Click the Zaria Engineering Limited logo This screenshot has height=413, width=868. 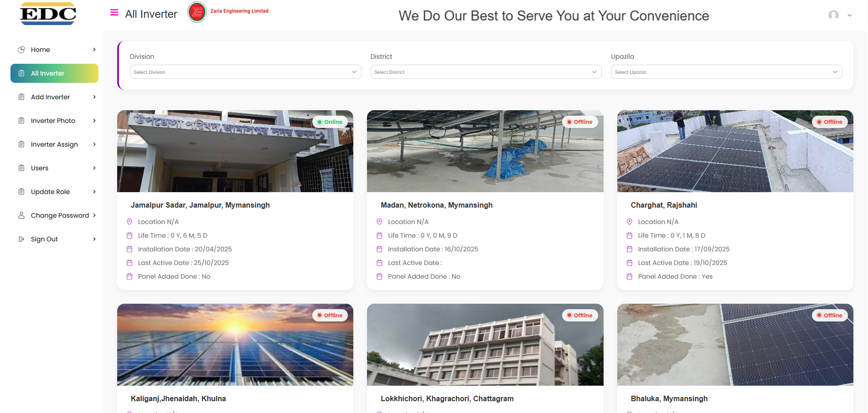point(197,11)
